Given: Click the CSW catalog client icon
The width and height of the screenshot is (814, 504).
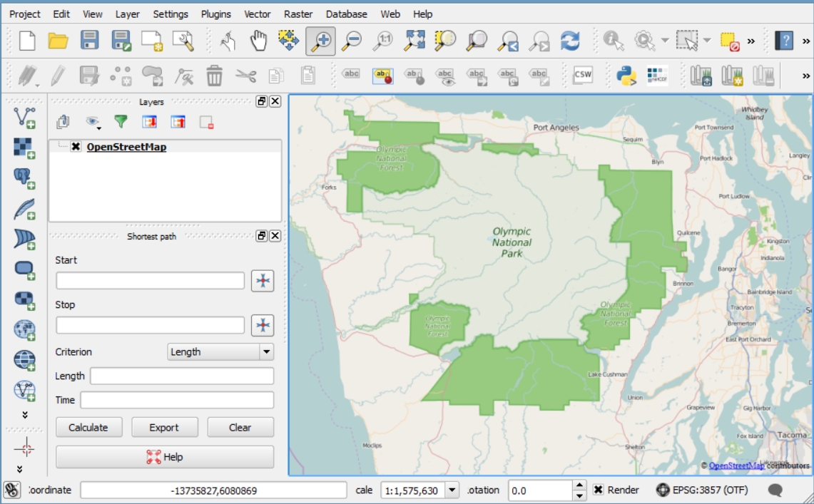Looking at the screenshot, I should click(583, 75).
